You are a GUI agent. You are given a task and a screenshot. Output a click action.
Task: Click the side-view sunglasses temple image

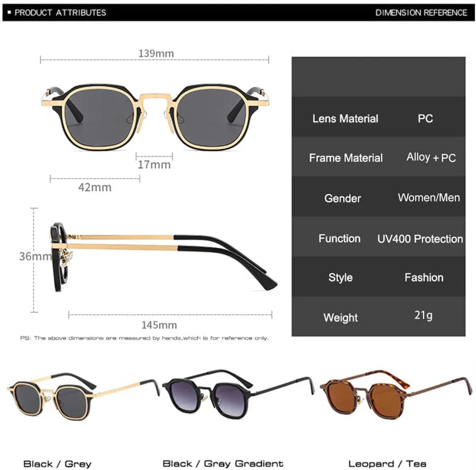click(x=164, y=257)
